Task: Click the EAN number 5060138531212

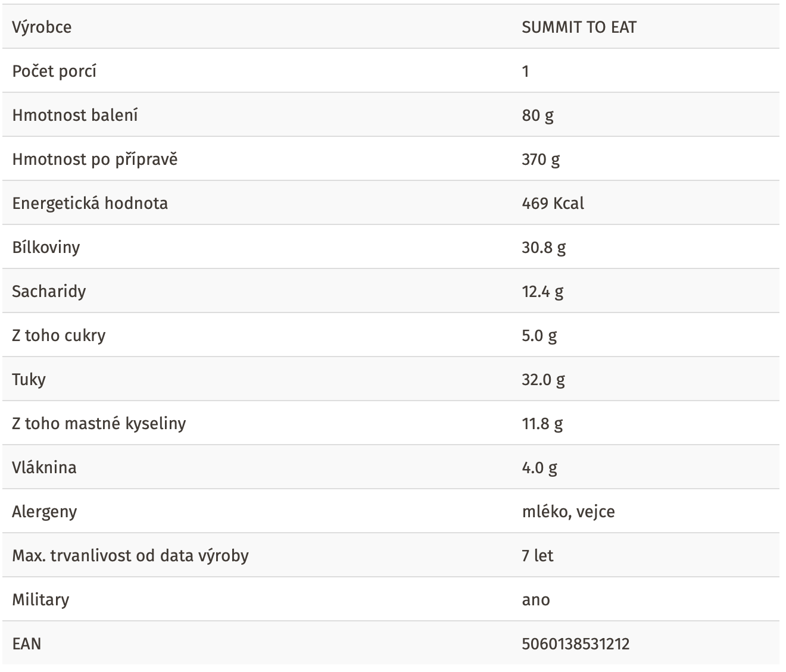Action: (575, 644)
